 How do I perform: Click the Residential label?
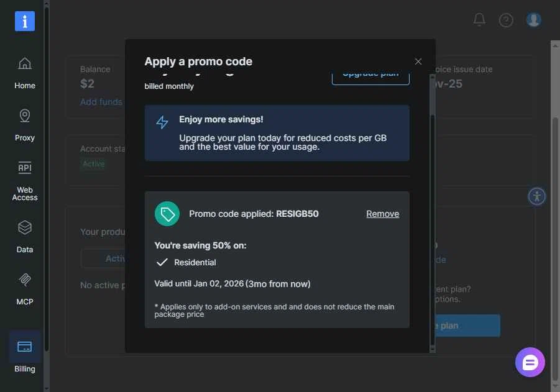[x=195, y=262]
